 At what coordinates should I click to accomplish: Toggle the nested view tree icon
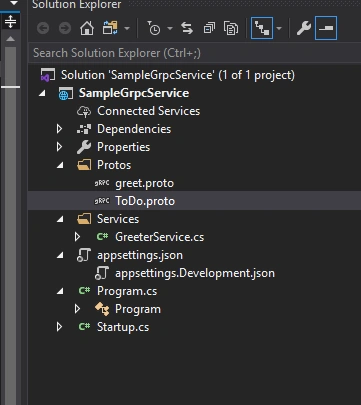point(262,28)
